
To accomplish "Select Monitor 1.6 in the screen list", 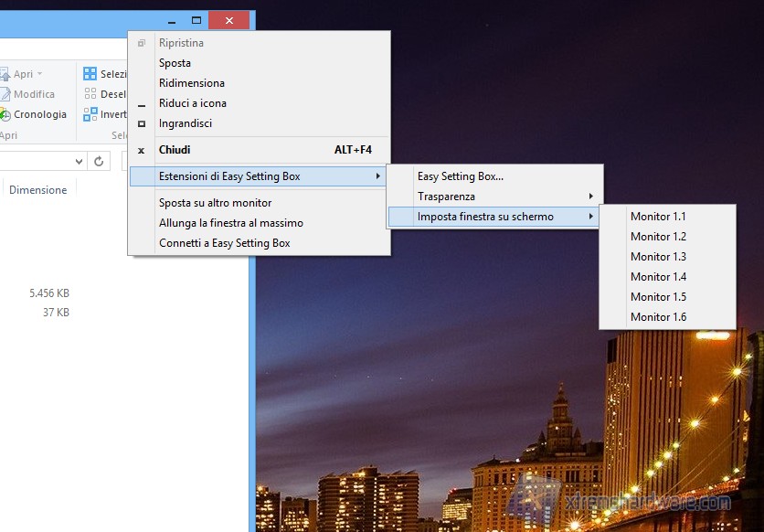I will coord(658,317).
